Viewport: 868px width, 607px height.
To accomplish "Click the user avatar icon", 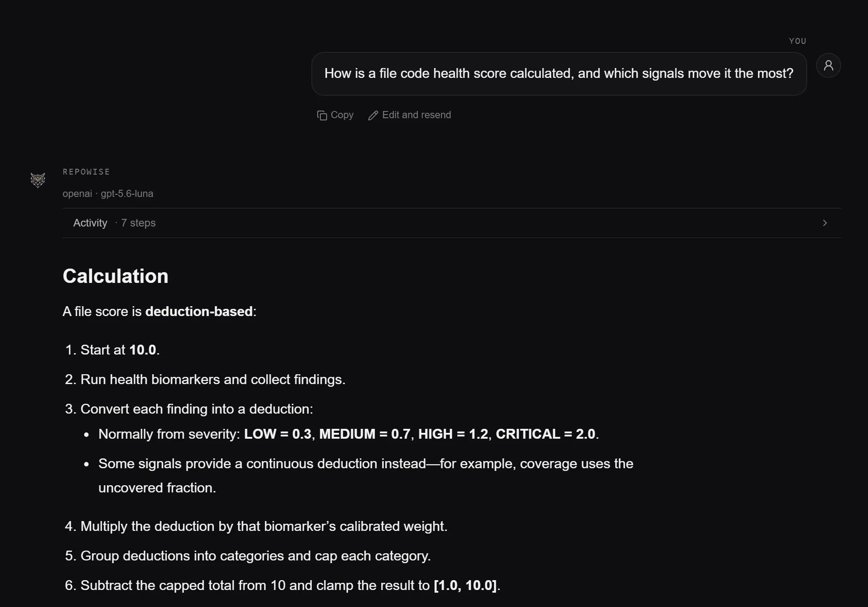I will (x=828, y=65).
